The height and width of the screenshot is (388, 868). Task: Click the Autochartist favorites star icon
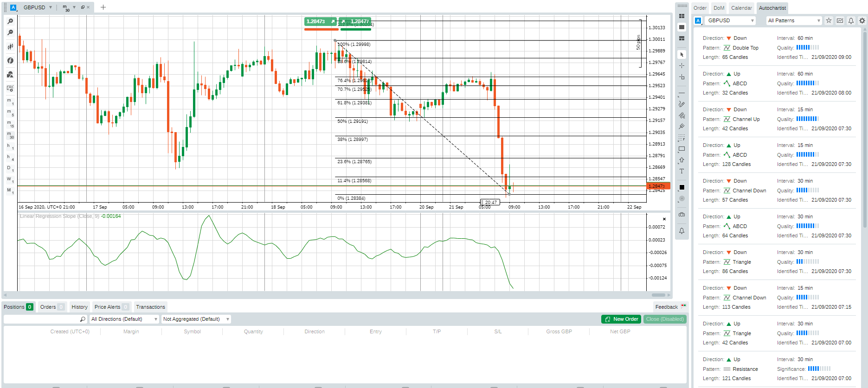coord(829,20)
